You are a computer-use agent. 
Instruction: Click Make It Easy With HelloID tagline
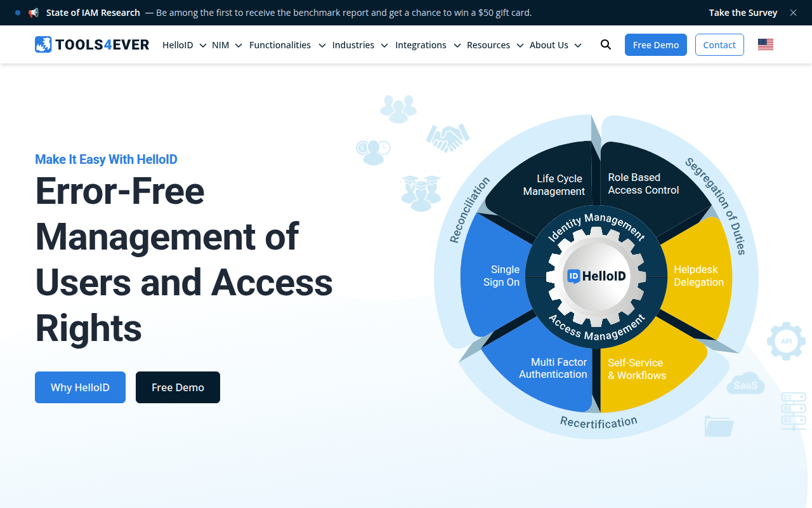click(106, 159)
